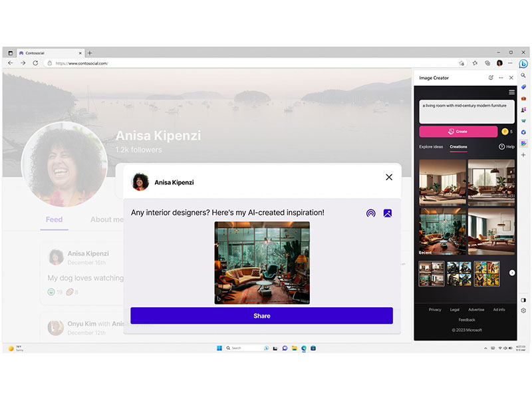This screenshot has height=399, width=532.
Task: Open Image Creator pane more options
Action: click(x=501, y=78)
